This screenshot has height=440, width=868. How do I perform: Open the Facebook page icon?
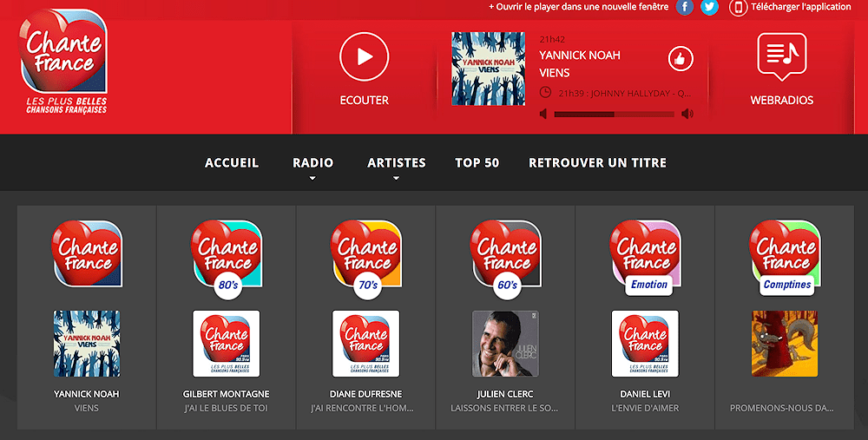tap(685, 7)
